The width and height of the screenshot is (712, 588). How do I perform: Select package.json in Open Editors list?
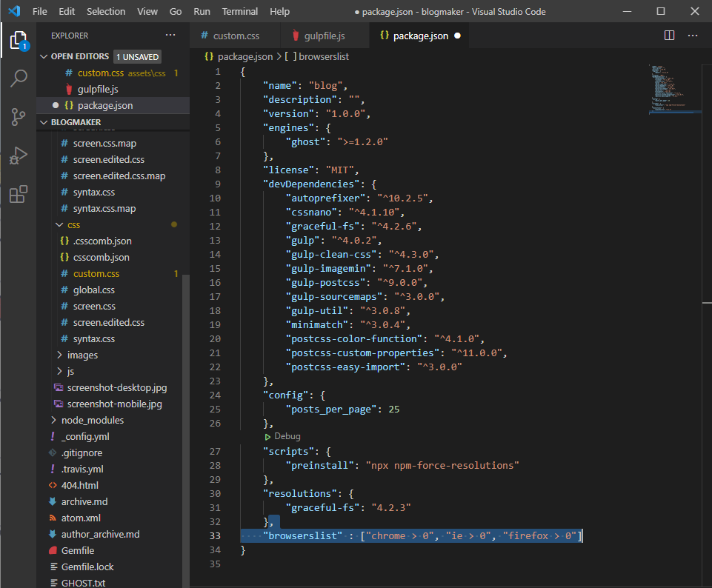pos(113,105)
